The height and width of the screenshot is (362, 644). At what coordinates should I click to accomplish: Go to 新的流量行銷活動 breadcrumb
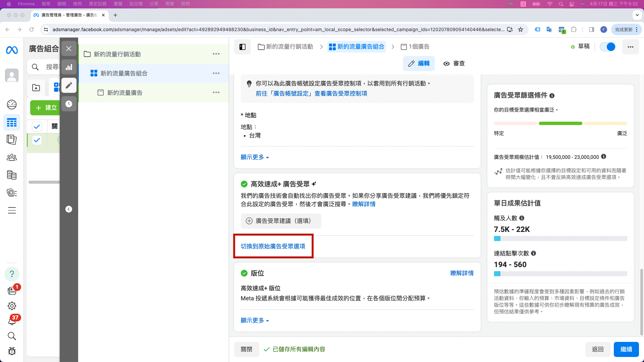click(x=285, y=47)
